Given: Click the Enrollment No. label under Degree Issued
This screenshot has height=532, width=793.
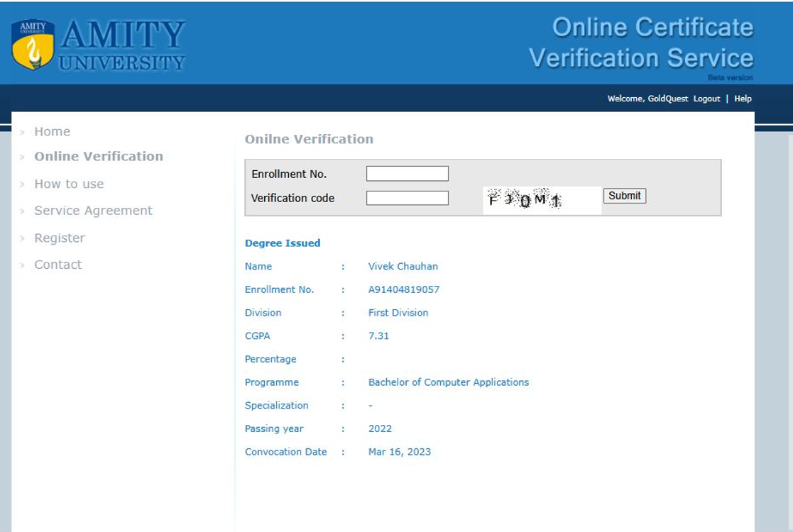Looking at the screenshot, I should [x=279, y=289].
